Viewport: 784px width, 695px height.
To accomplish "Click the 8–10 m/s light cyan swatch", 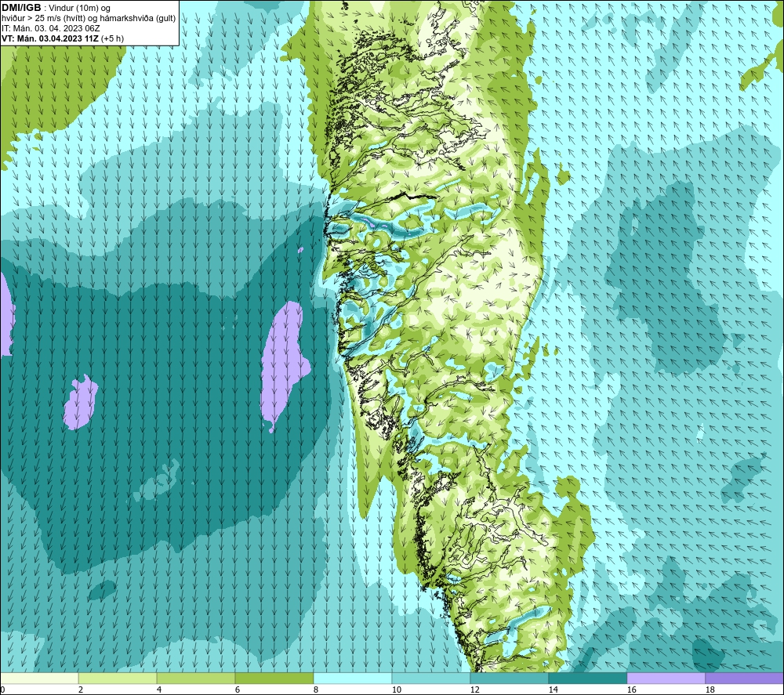I will point(353,678).
